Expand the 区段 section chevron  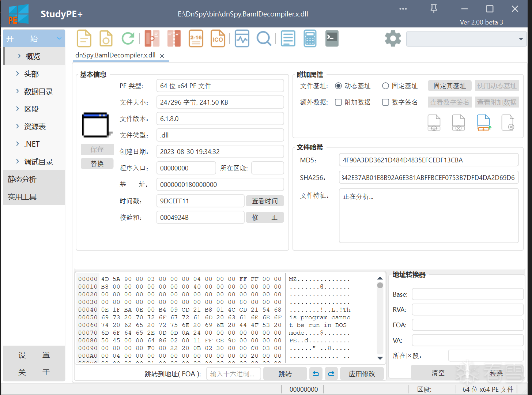tap(18, 109)
